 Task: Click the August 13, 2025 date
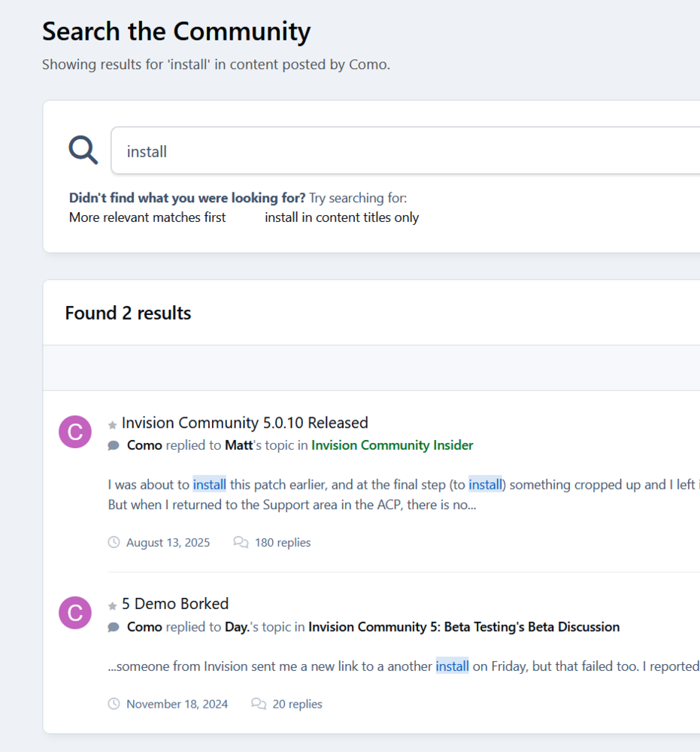[168, 542]
